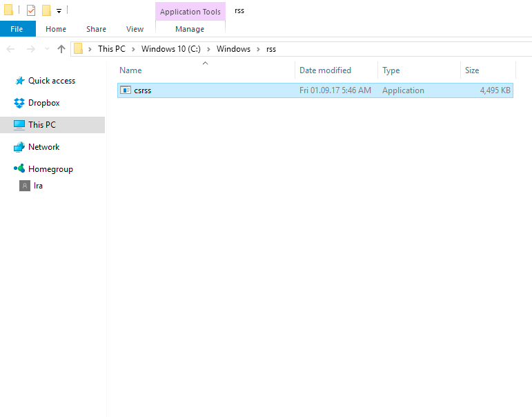Click the csrss application file icon
Viewport: 532px width, 417px height.
coord(126,90)
